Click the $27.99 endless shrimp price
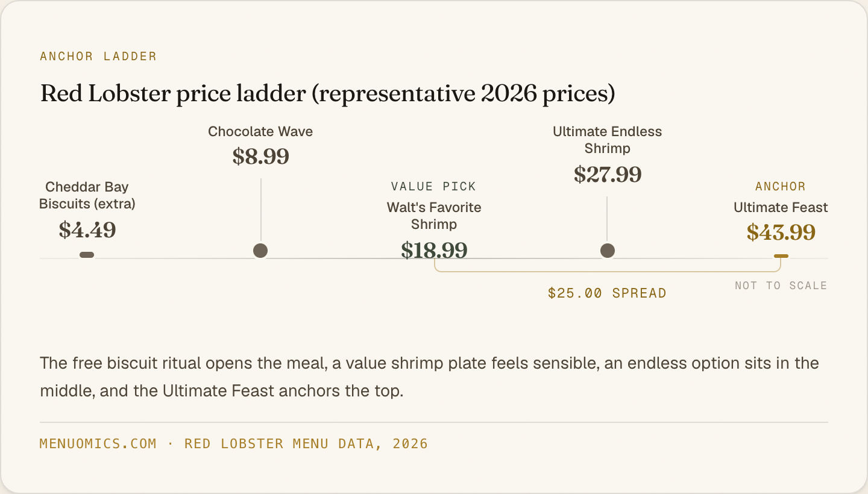The height and width of the screenshot is (494, 868). (608, 175)
